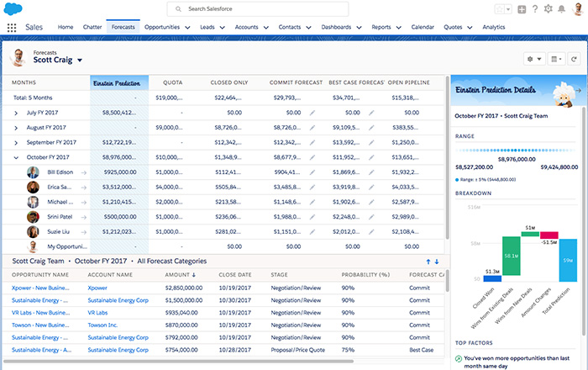Open the App Launcher grid icon

tap(12, 27)
